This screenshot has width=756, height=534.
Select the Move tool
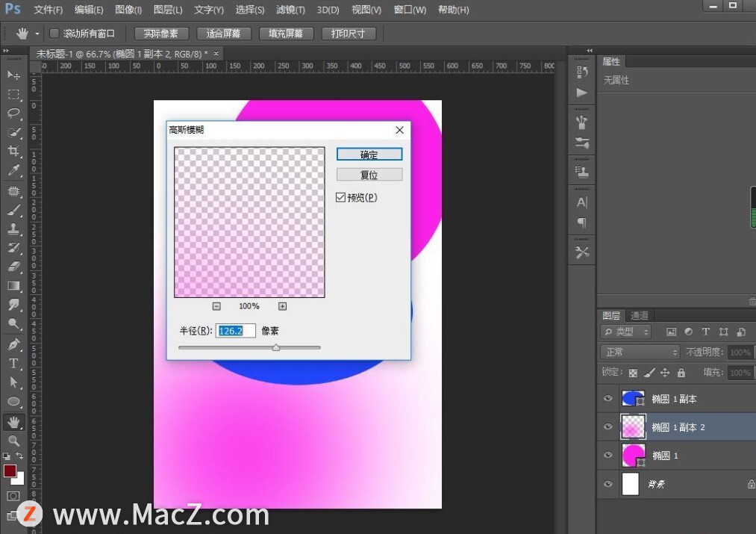tap(13, 75)
